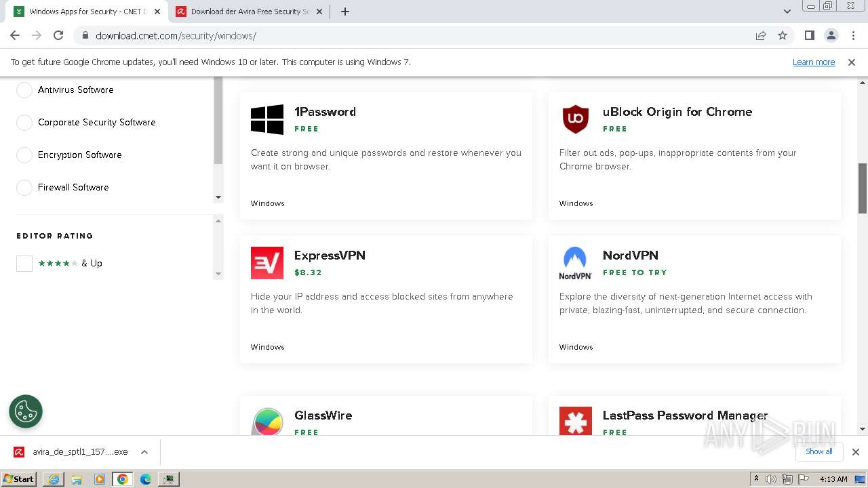Click the page vertical scrollbar thumb

point(863,188)
